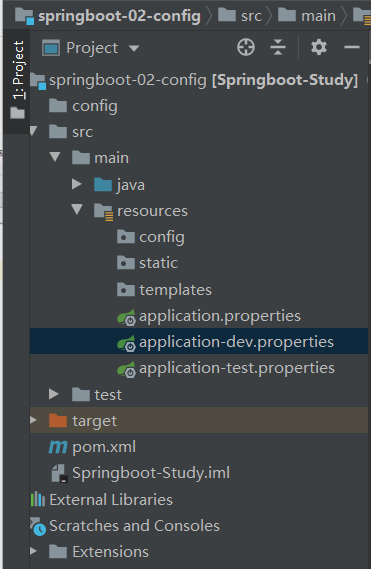Click Spring icon of application.properties

pyautogui.click(x=126, y=317)
